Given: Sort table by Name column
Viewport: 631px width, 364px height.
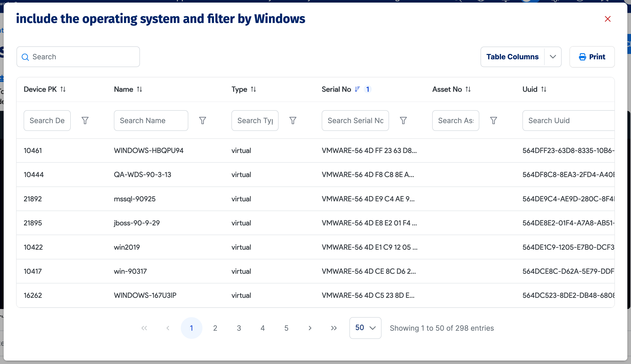Looking at the screenshot, I should 139,89.
